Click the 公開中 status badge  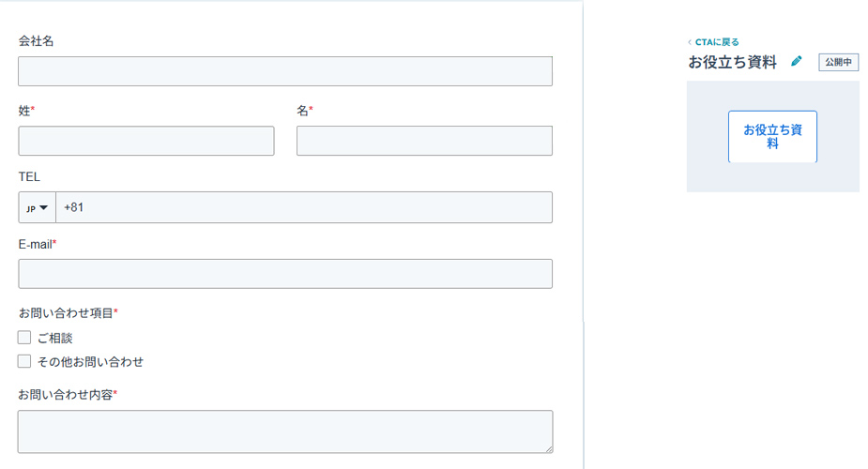tap(838, 62)
